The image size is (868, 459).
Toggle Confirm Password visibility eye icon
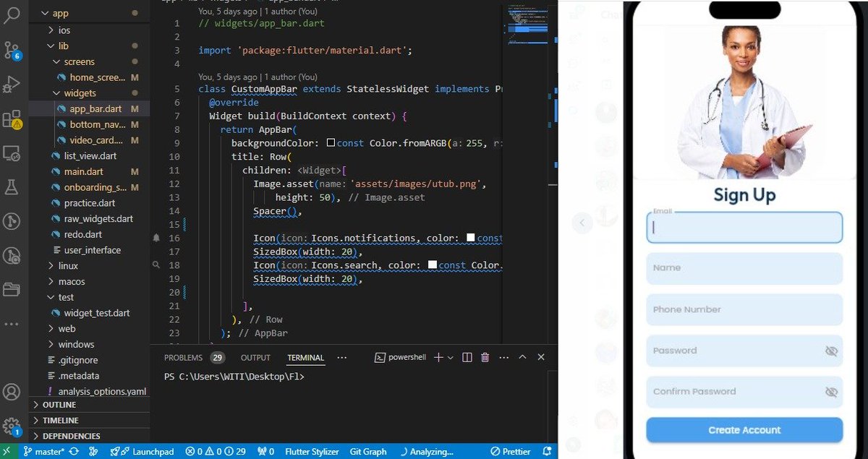coord(831,392)
